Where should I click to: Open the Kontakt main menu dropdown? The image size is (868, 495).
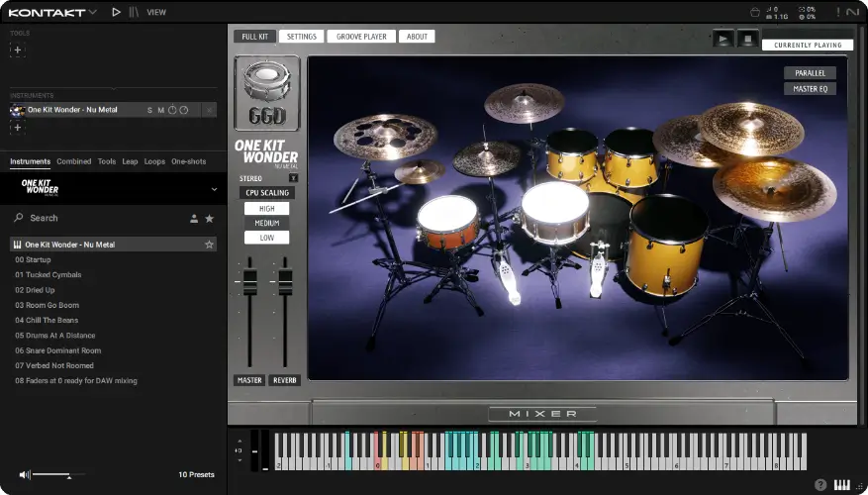pos(92,12)
